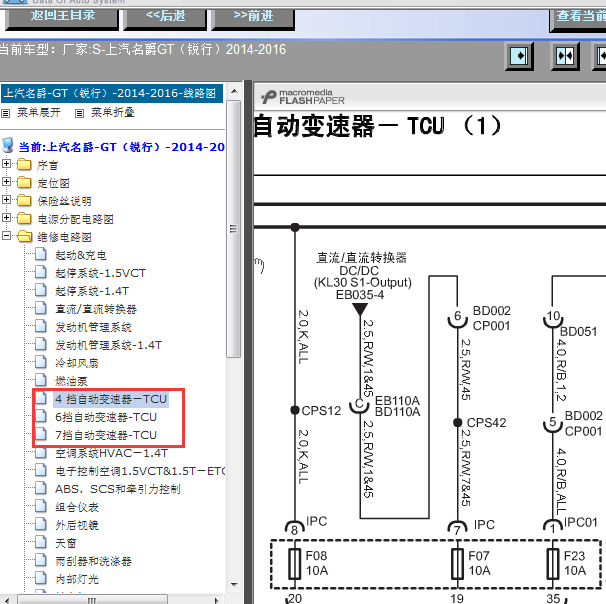Open 内部灯光 diagram

tap(77, 579)
